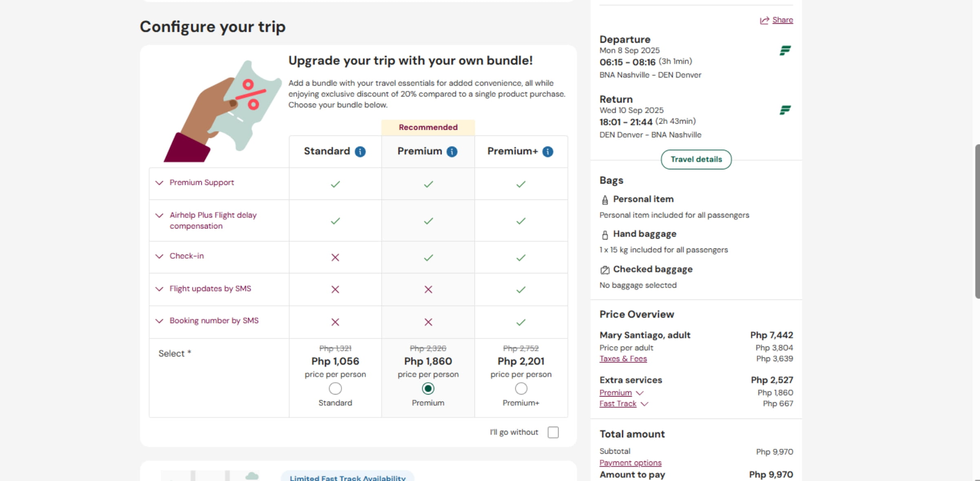Click the departure flight airline logo
The width and height of the screenshot is (980, 481).
coord(785,51)
